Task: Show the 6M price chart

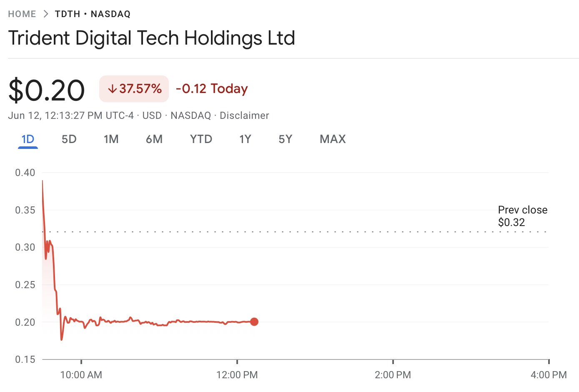Action: click(x=154, y=139)
